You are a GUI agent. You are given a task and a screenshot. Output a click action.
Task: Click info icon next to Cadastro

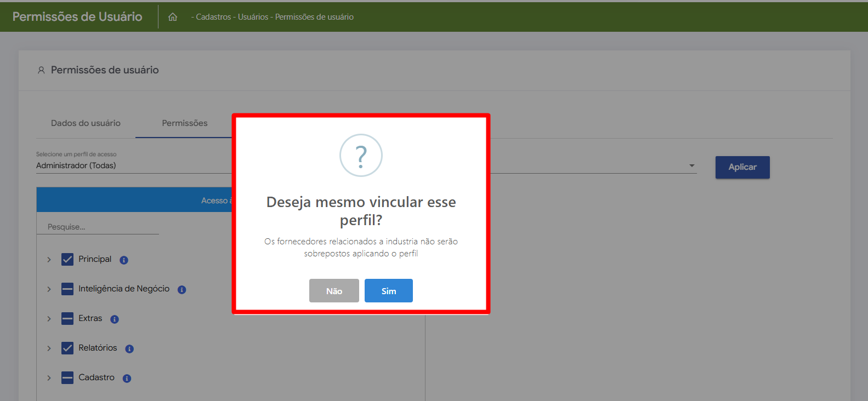tap(127, 379)
